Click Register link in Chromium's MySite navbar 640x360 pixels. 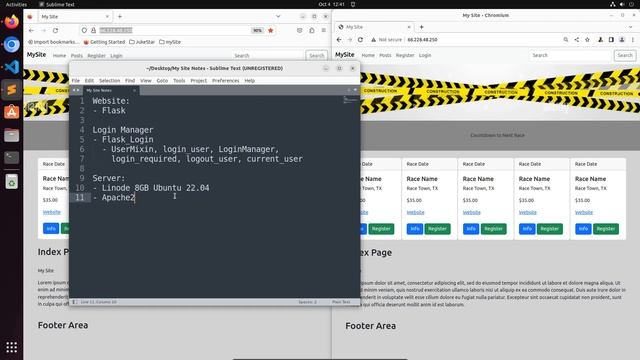404,55
